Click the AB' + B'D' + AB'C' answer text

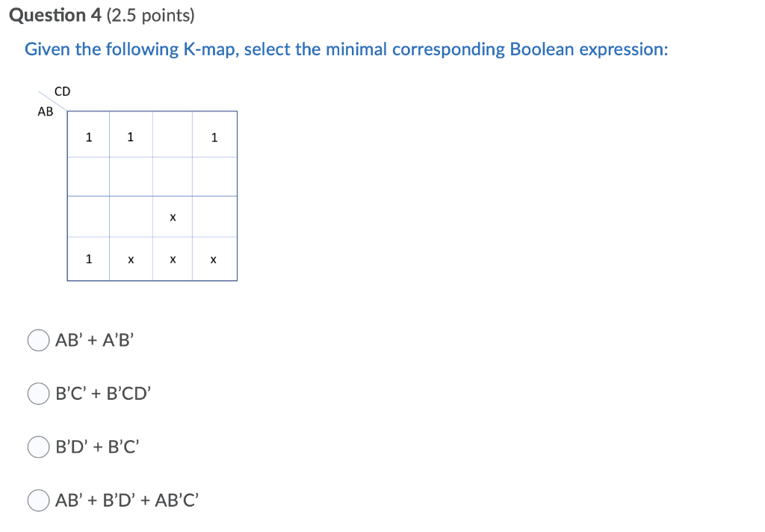[x=126, y=500]
